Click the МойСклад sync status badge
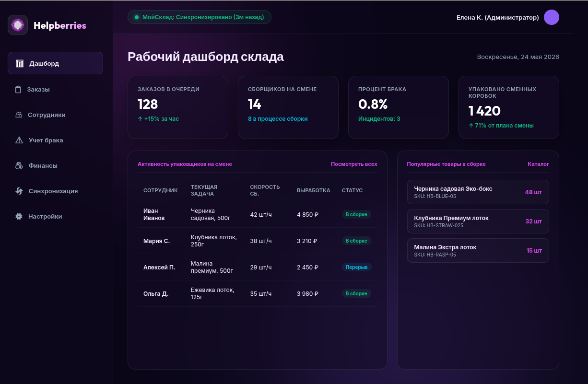The image size is (588, 384). pos(200,17)
